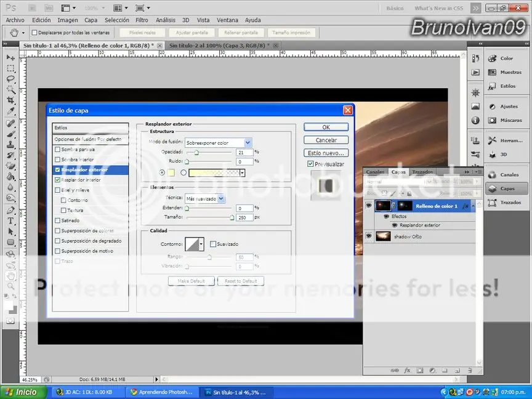Enable Superposición de degradado checkbox

pyautogui.click(x=57, y=241)
